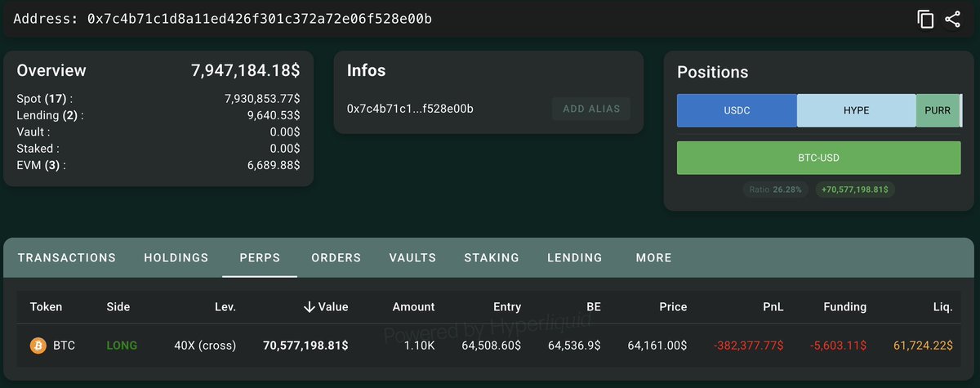Sort table by PnL column header
This screenshot has height=388, width=980.
[x=773, y=307]
